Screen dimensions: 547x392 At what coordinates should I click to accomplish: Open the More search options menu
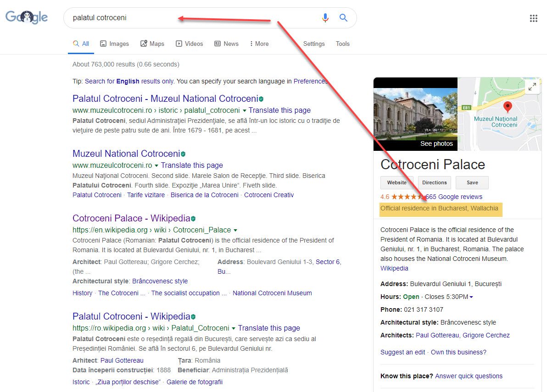click(259, 44)
